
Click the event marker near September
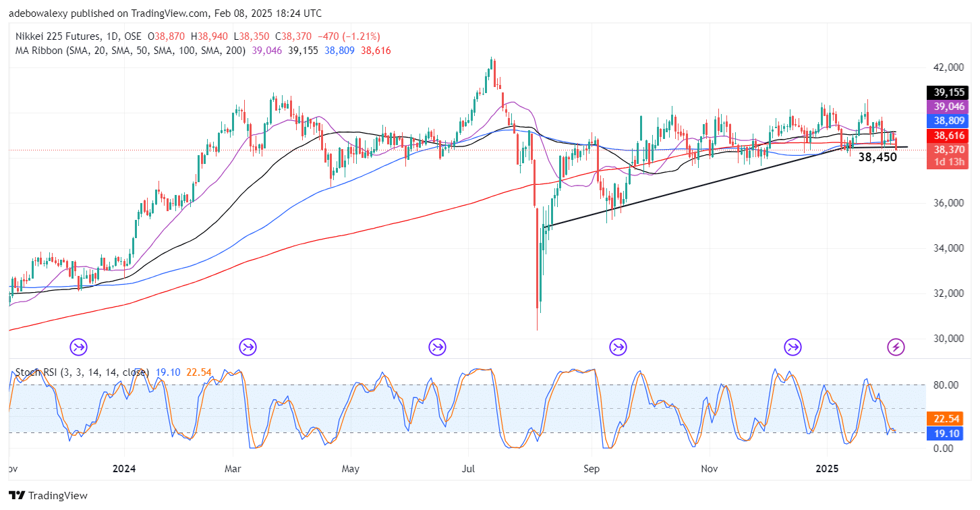tap(618, 347)
